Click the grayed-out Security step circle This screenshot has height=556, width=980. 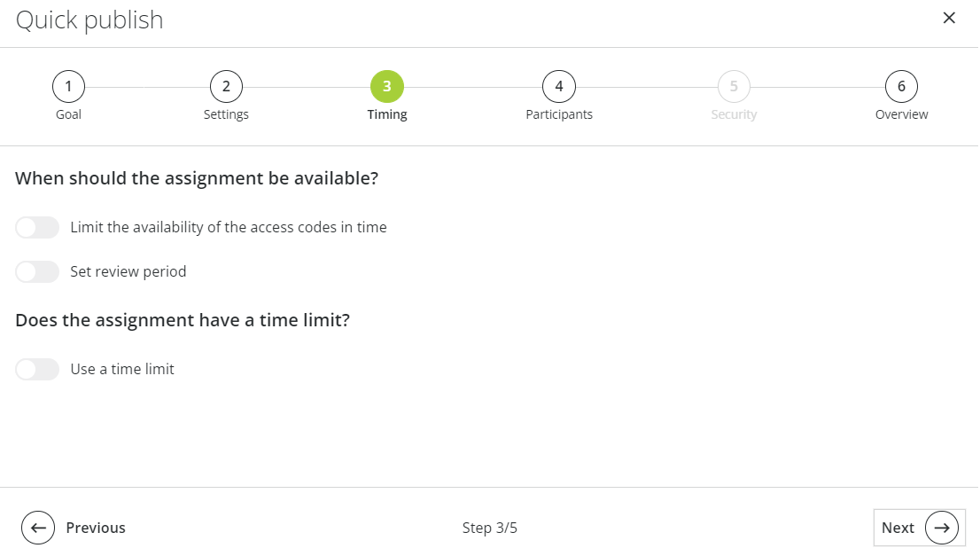[x=734, y=86]
